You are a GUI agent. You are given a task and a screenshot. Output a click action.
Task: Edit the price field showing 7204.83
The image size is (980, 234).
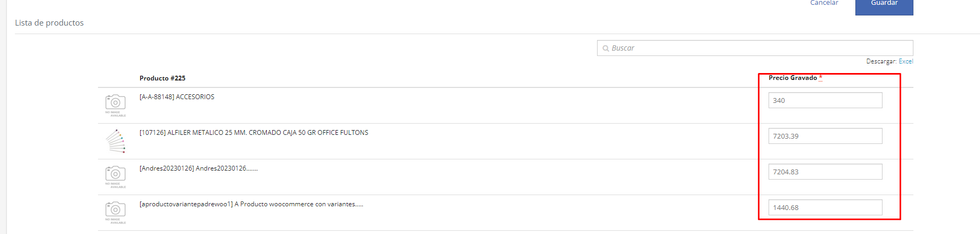point(825,172)
